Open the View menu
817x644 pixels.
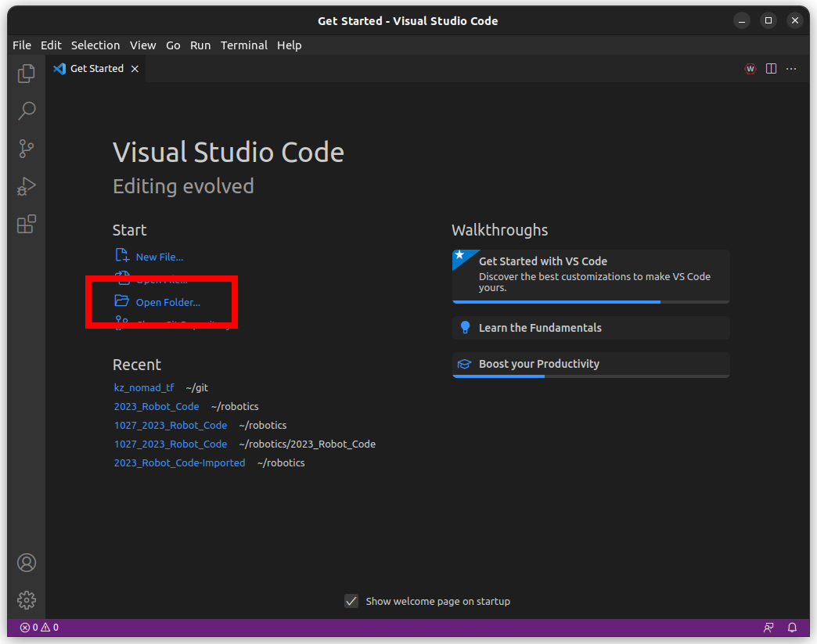[142, 45]
